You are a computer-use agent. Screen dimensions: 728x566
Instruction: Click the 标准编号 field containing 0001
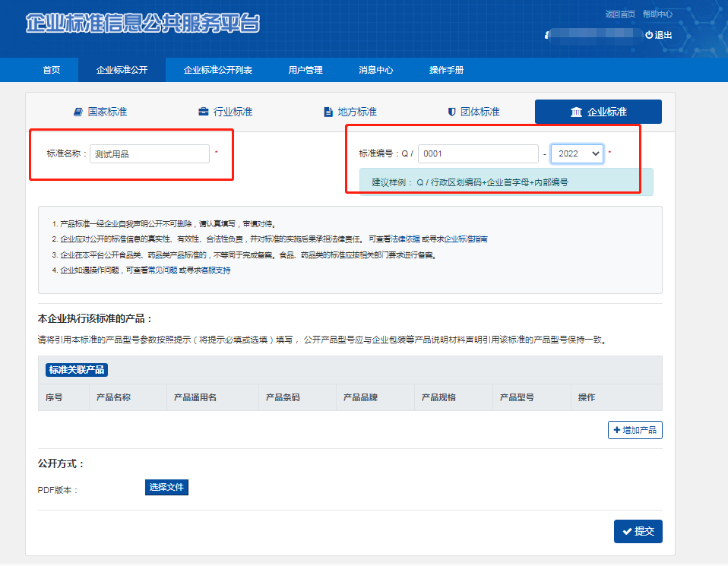click(x=478, y=153)
